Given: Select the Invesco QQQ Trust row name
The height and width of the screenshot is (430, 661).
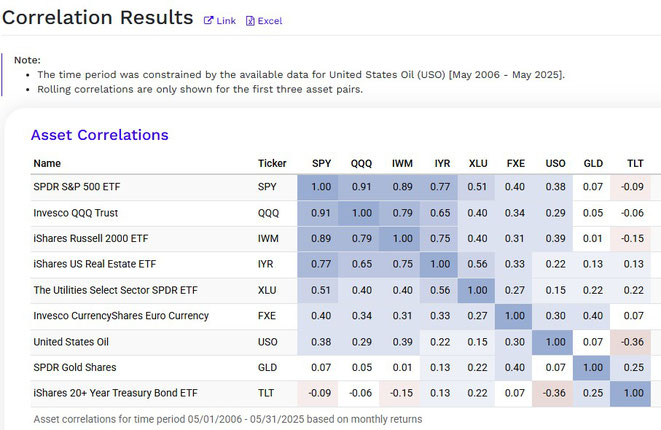Looking at the screenshot, I should [x=76, y=213].
